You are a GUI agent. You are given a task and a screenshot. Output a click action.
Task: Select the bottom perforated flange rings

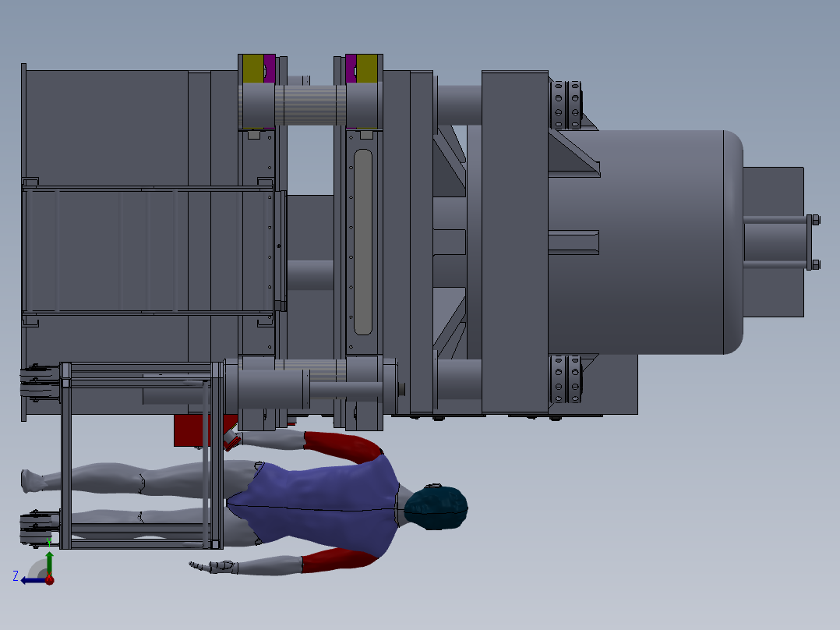[x=566, y=378]
